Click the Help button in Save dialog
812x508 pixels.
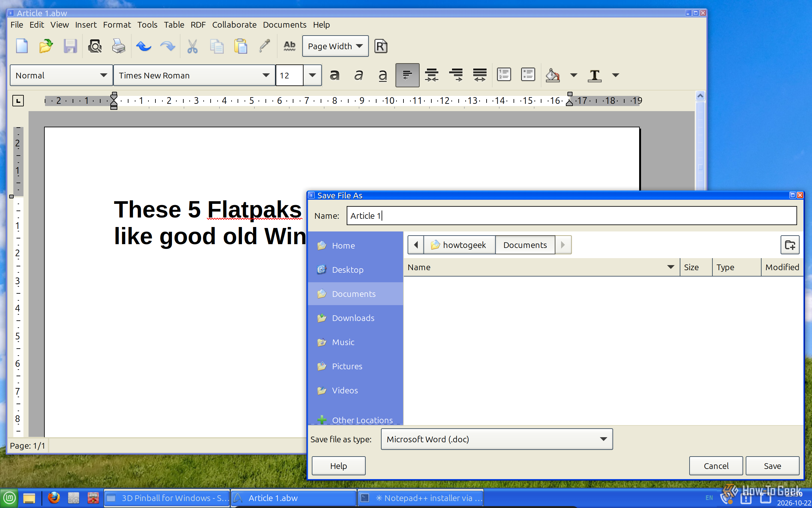[x=338, y=466]
